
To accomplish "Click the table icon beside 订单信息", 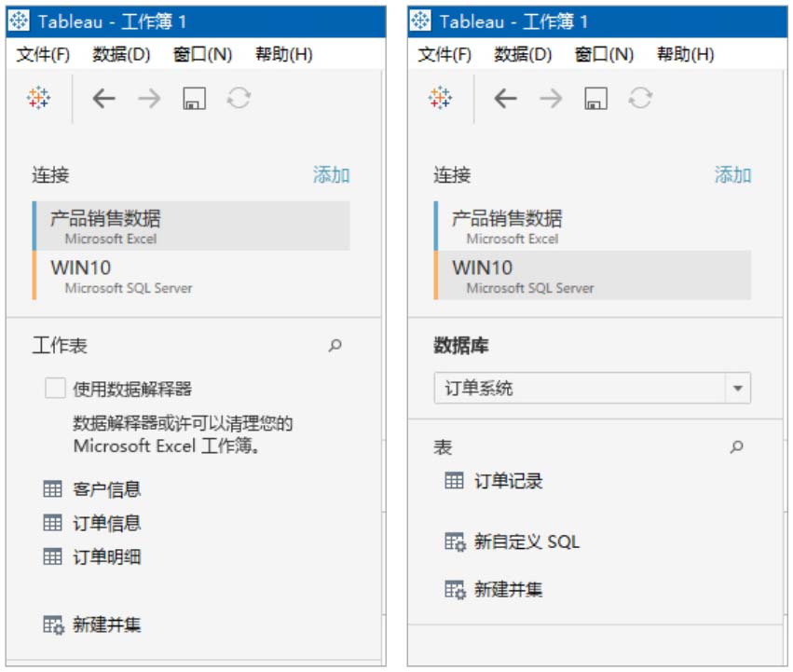I will tap(52, 523).
